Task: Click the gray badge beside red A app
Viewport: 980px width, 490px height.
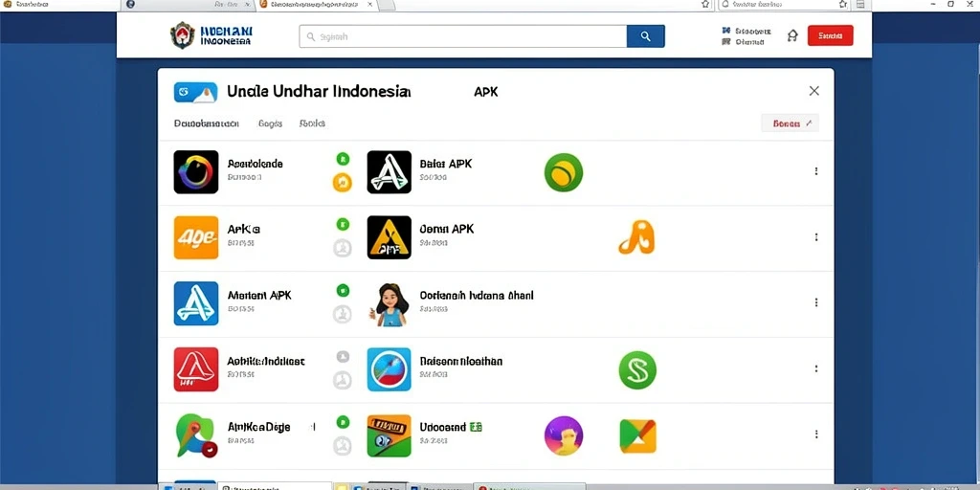Action: click(x=343, y=356)
